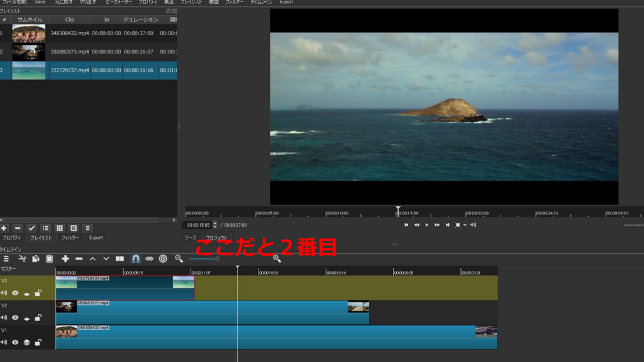This screenshot has width=644, height=362.
Task: Switch to the プロパティ bottom tab
Action: point(11,238)
